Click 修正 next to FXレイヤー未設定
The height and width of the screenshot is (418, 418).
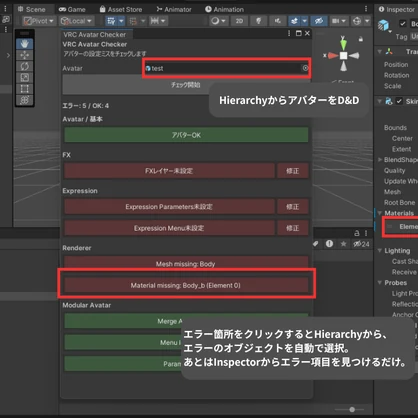click(x=292, y=171)
